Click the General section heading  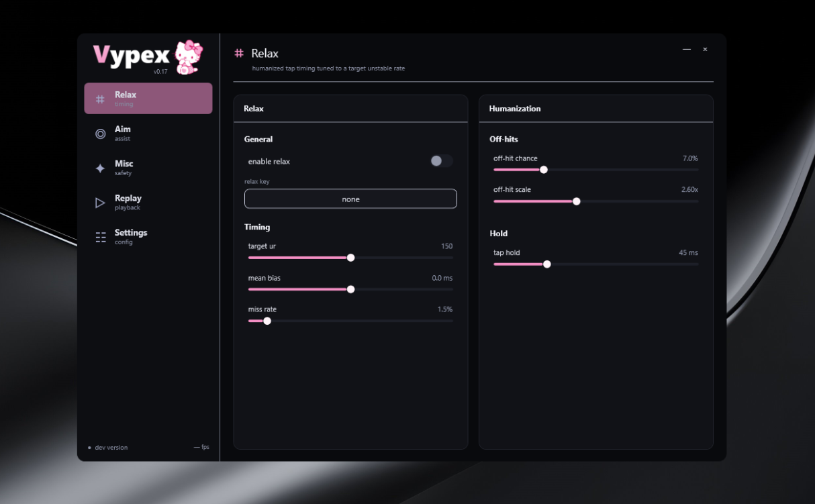pyautogui.click(x=258, y=140)
